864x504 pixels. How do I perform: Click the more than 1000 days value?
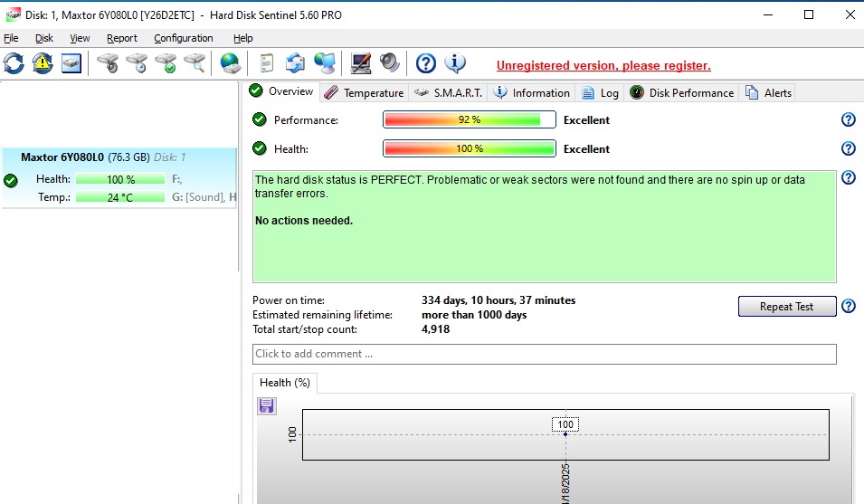(474, 315)
